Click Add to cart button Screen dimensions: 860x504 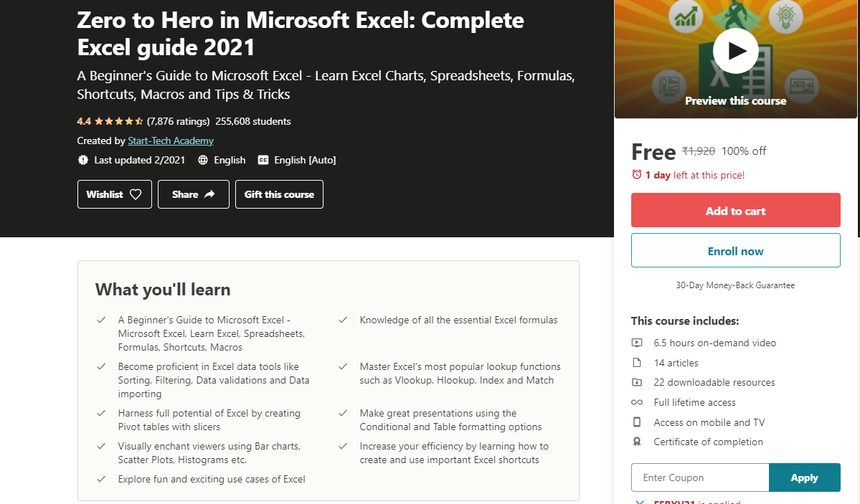point(735,210)
